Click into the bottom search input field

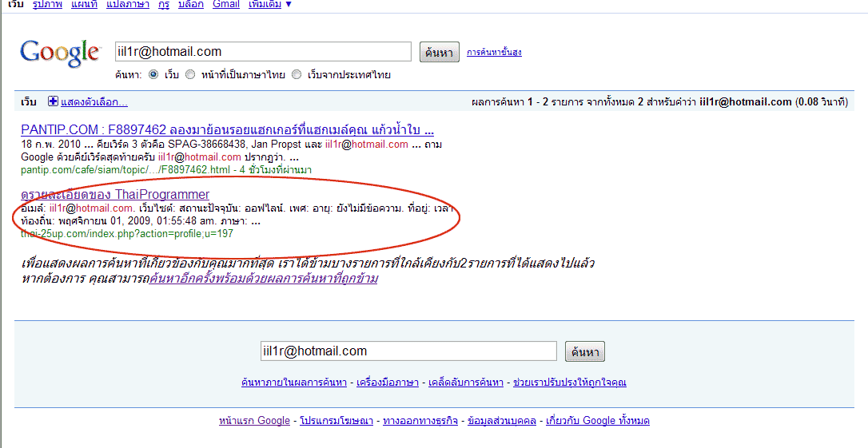pyautogui.click(x=408, y=351)
